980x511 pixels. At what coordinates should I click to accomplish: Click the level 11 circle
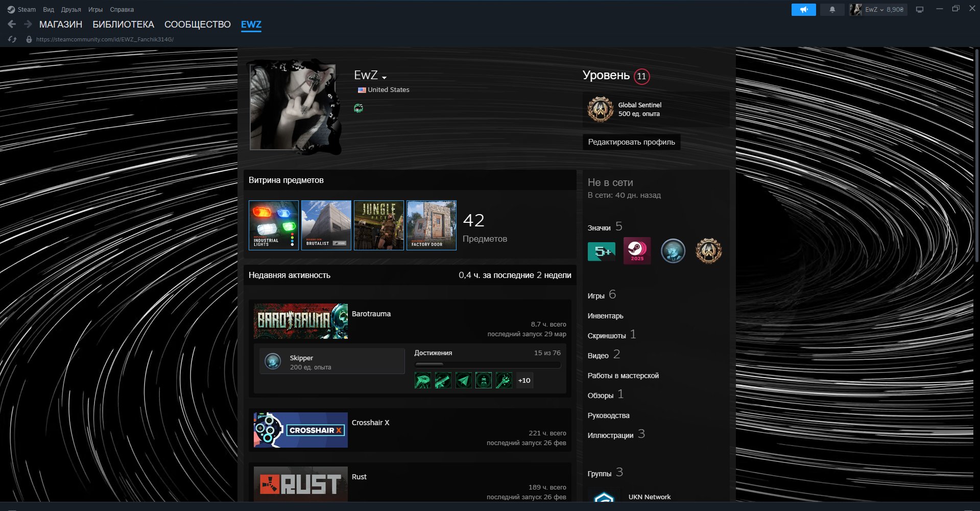[x=642, y=76]
